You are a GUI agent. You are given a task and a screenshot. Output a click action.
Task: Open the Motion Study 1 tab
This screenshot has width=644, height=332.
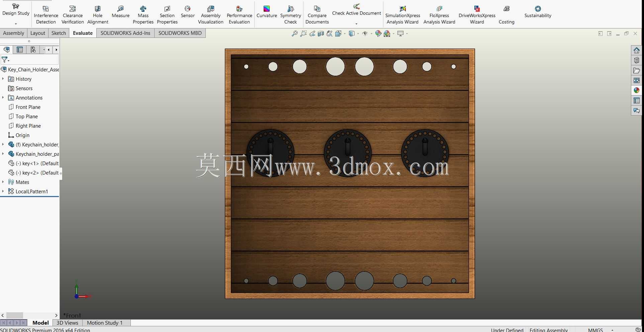tap(105, 323)
